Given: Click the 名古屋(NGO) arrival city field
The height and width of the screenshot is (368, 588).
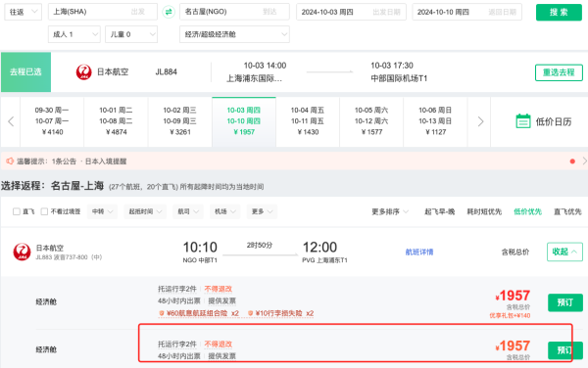Looking at the screenshot, I should click(x=234, y=12).
